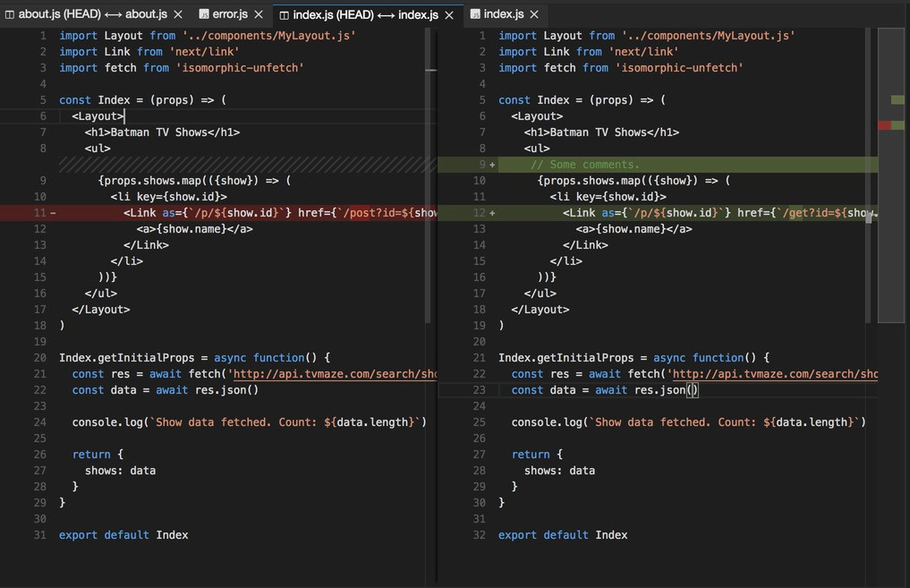Click the right pane vertical scrollbar

868,175
